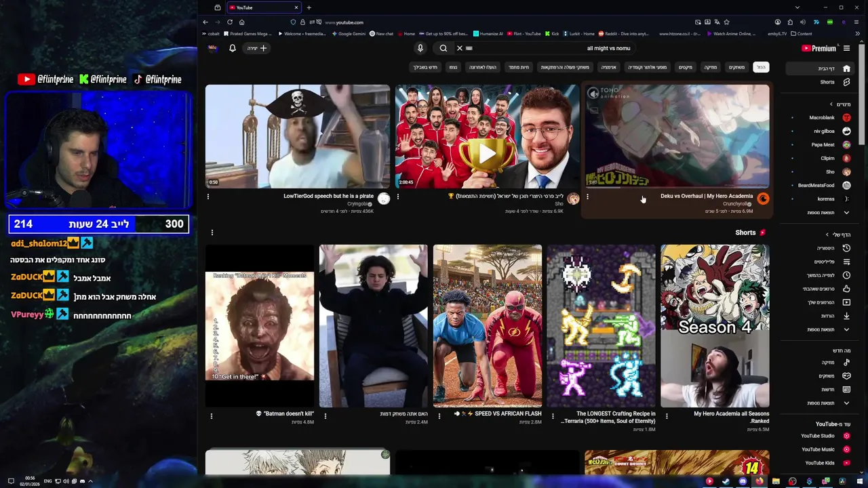Play the red-team trophy livestream thumbnail

click(x=488, y=136)
